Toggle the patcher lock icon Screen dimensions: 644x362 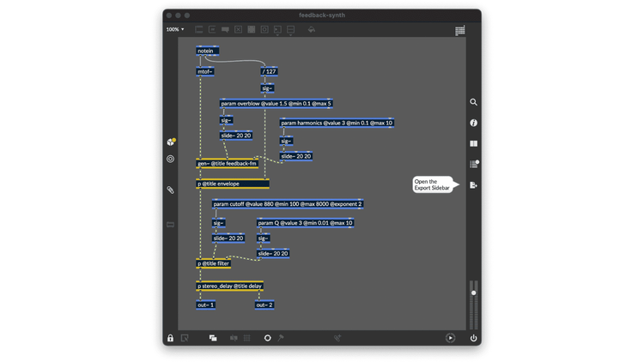170,338
